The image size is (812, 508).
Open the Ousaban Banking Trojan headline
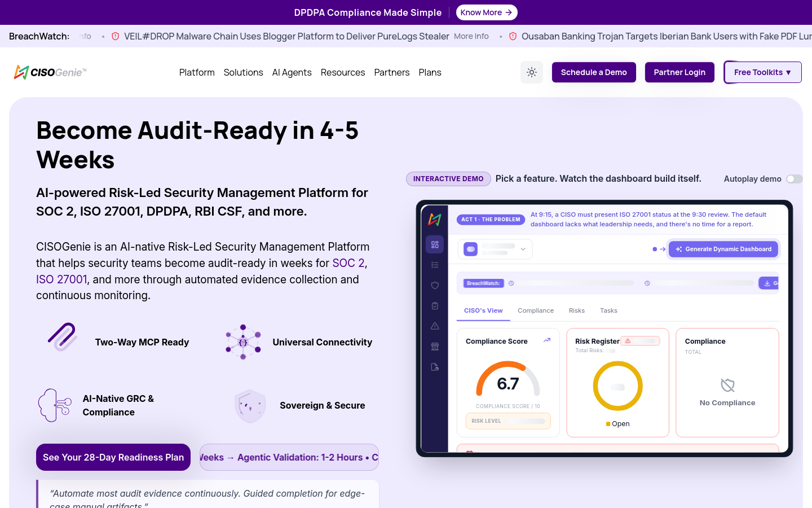(x=667, y=36)
